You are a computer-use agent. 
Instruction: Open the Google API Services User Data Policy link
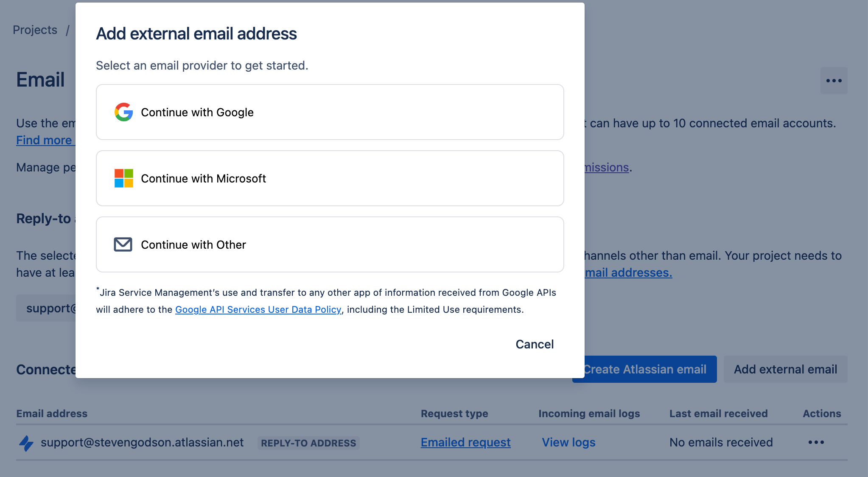[x=258, y=309]
